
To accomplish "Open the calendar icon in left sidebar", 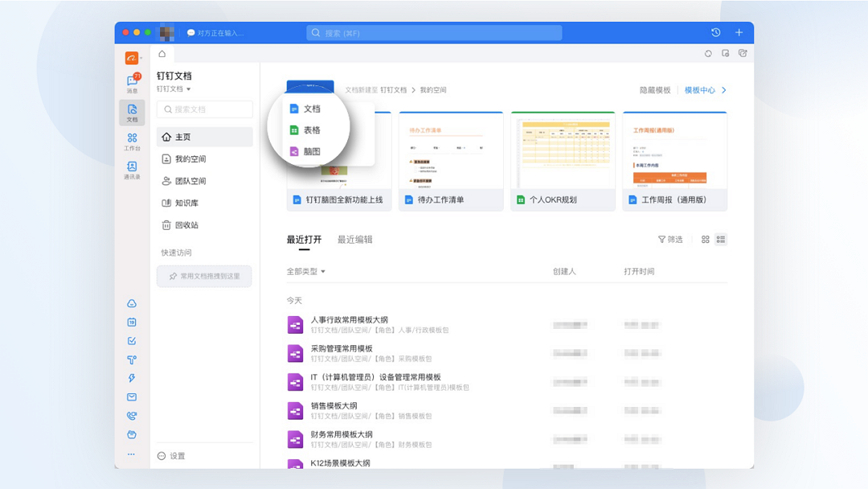I will tap(132, 322).
